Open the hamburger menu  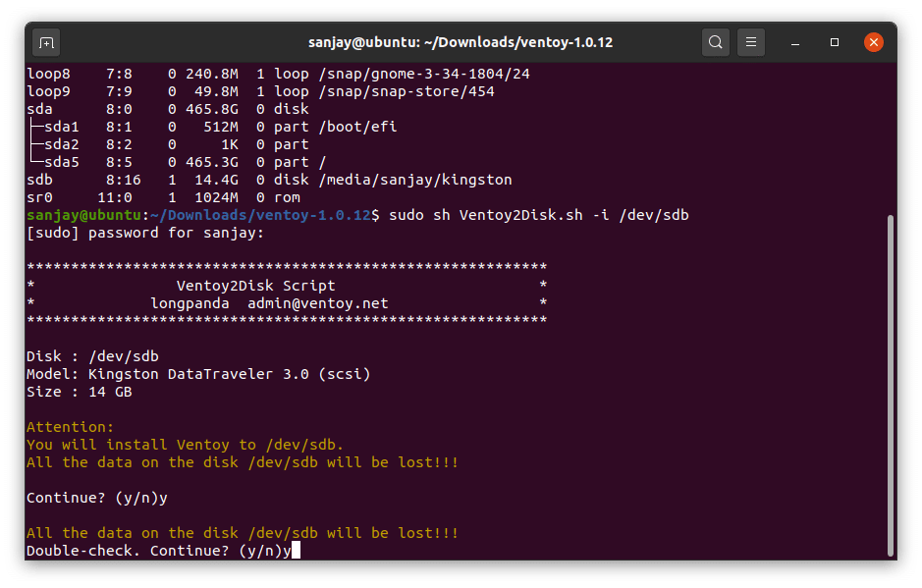[750, 42]
